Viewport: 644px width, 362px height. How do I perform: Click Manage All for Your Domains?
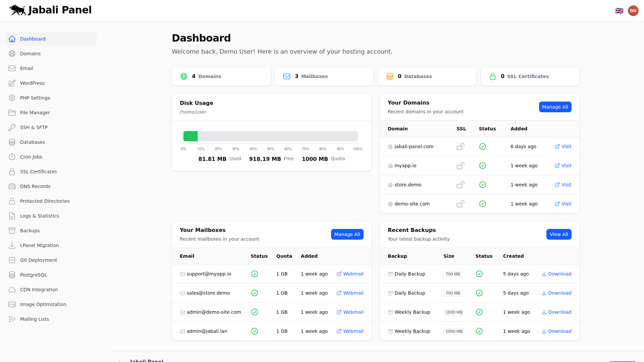click(x=555, y=107)
